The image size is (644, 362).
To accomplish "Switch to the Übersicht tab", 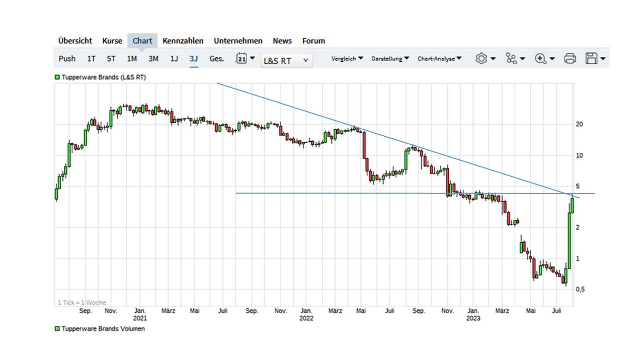I will click(75, 41).
